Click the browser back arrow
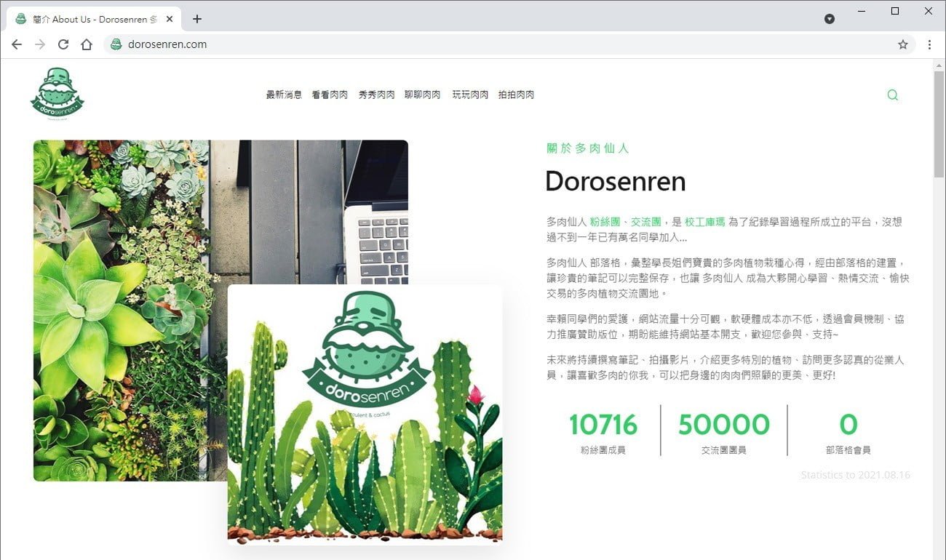Screen dimensions: 946x560 (17, 44)
